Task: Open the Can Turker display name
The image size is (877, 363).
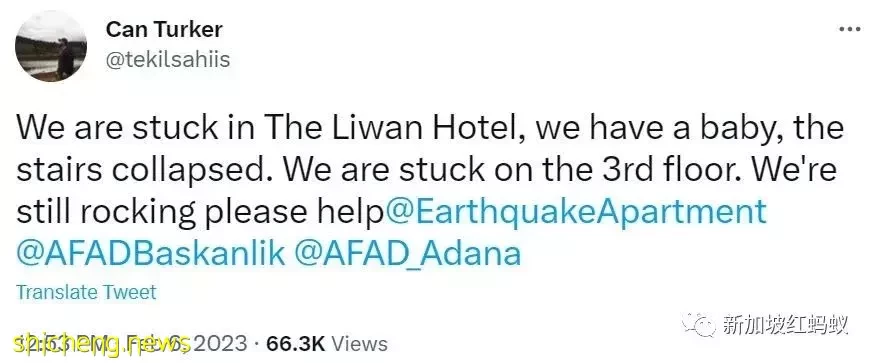Action: pyautogui.click(x=164, y=30)
